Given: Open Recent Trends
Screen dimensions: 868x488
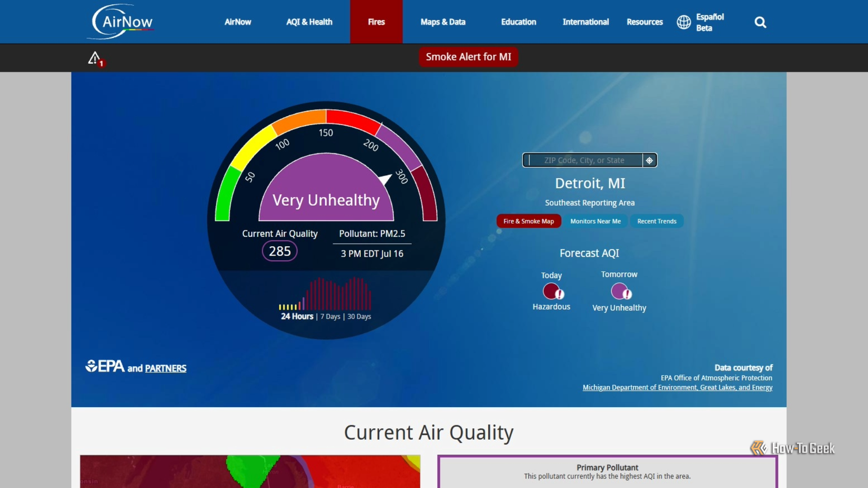Looking at the screenshot, I should click(x=657, y=221).
